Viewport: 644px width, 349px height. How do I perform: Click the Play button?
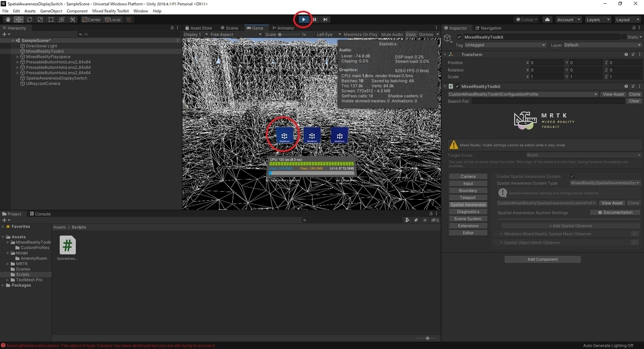click(x=303, y=19)
